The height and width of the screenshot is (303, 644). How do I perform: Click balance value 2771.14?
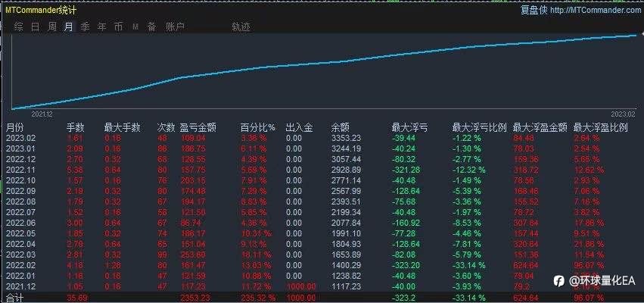pyautogui.click(x=346, y=180)
